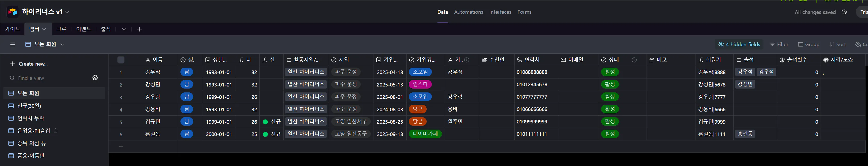Select the 모든 회원 view in sidebar
Viewport: 868px width, 166px height.
(x=54, y=93)
